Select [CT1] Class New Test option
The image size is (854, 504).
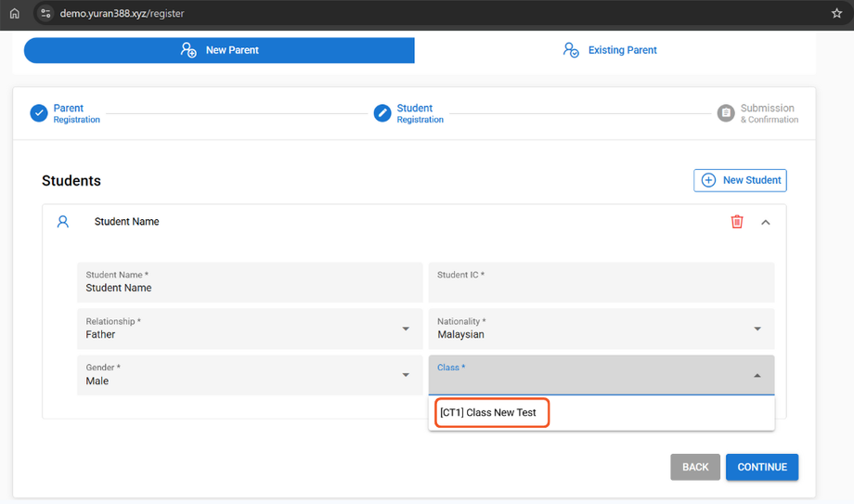pos(488,413)
